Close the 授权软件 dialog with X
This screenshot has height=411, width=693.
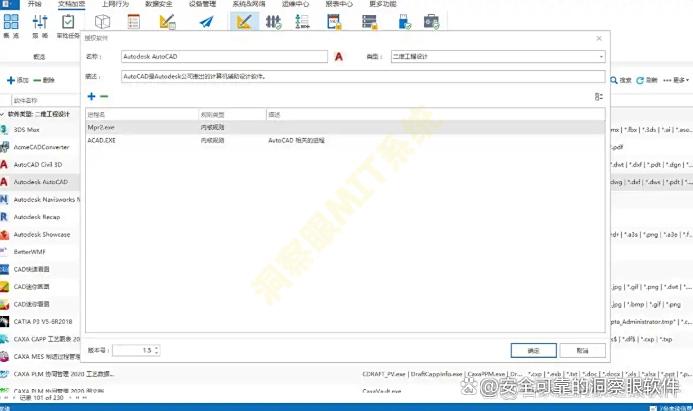point(599,38)
